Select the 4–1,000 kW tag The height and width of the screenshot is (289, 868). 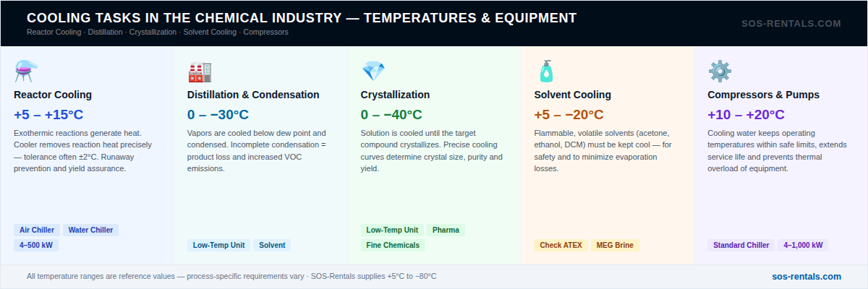coord(803,245)
